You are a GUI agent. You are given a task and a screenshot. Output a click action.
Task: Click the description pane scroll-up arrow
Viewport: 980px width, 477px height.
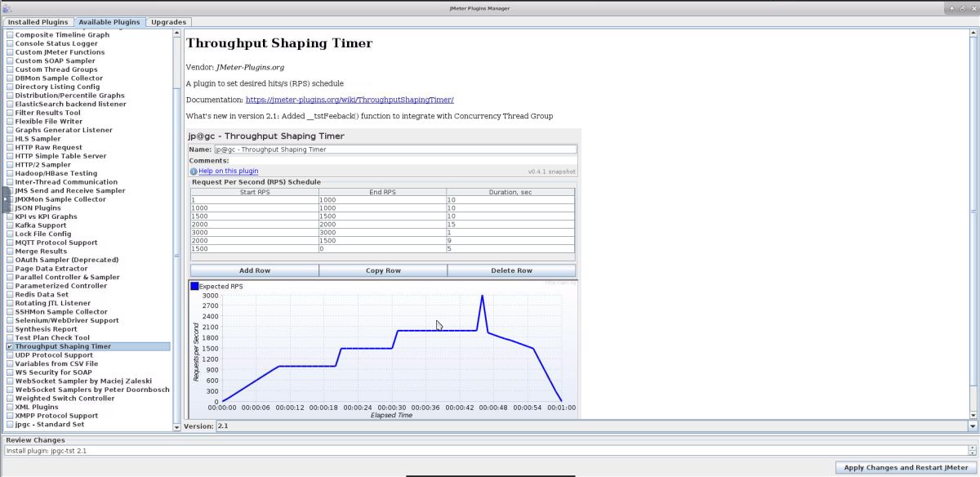pos(973,34)
